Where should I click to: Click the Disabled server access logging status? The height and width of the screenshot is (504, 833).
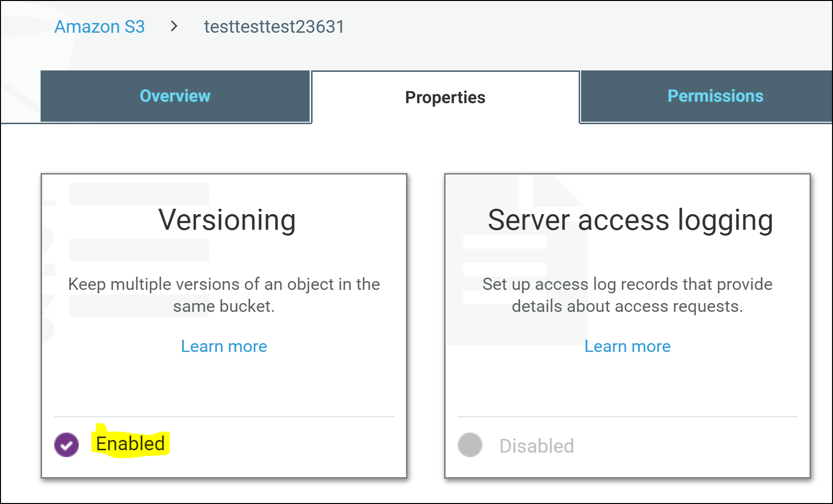pyautogui.click(x=537, y=445)
